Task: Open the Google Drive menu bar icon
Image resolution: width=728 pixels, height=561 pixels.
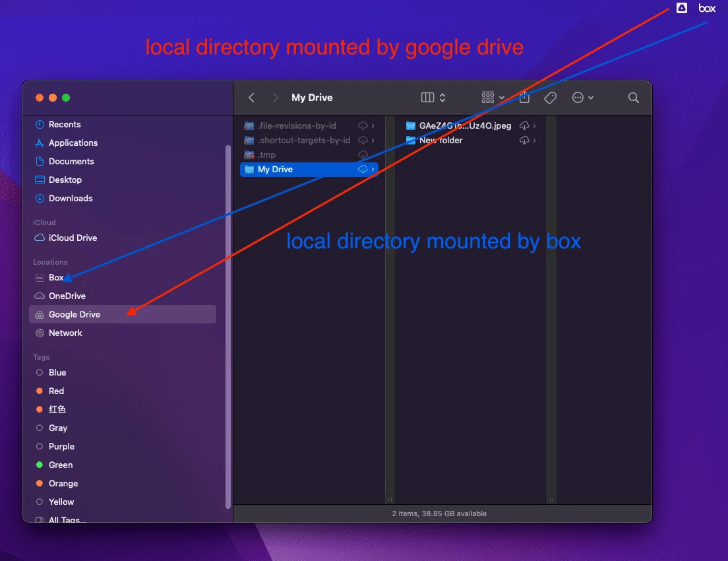Action: [x=681, y=8]
